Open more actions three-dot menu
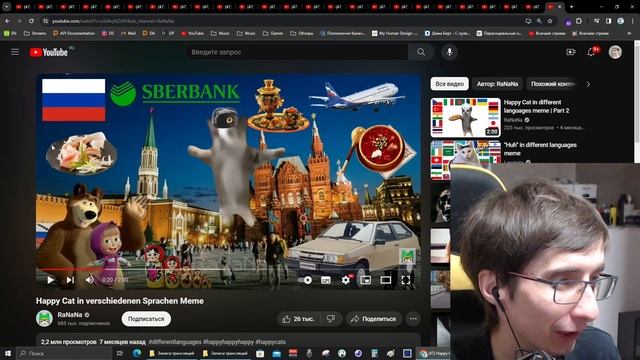The image size is (640, 360). 413,319
